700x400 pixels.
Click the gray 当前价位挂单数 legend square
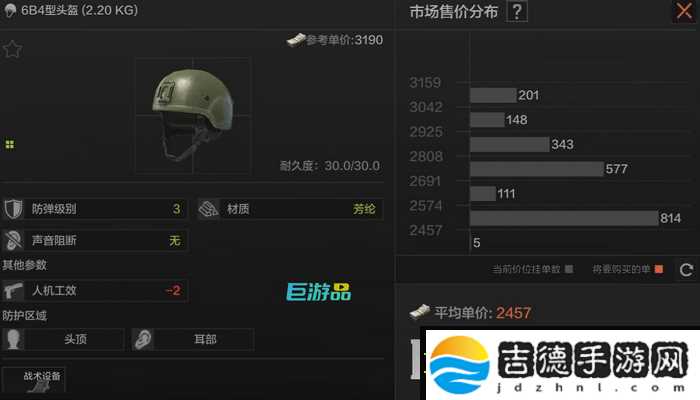[569, 269]
